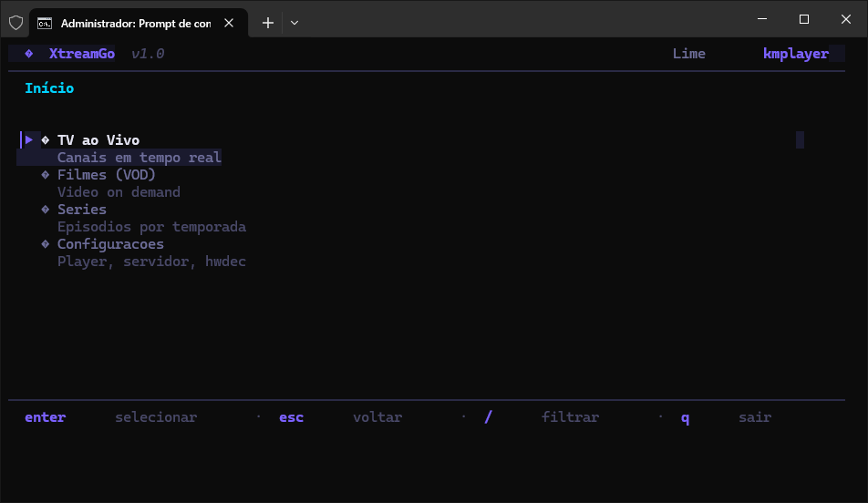Click the Canais em tempo real description
868x503 pixels.
(x=139, y=158)
